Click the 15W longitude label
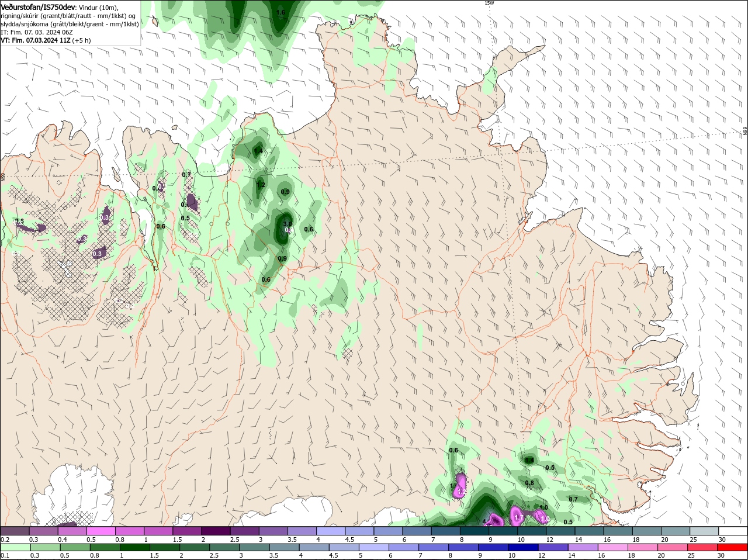 coord(489,3)
